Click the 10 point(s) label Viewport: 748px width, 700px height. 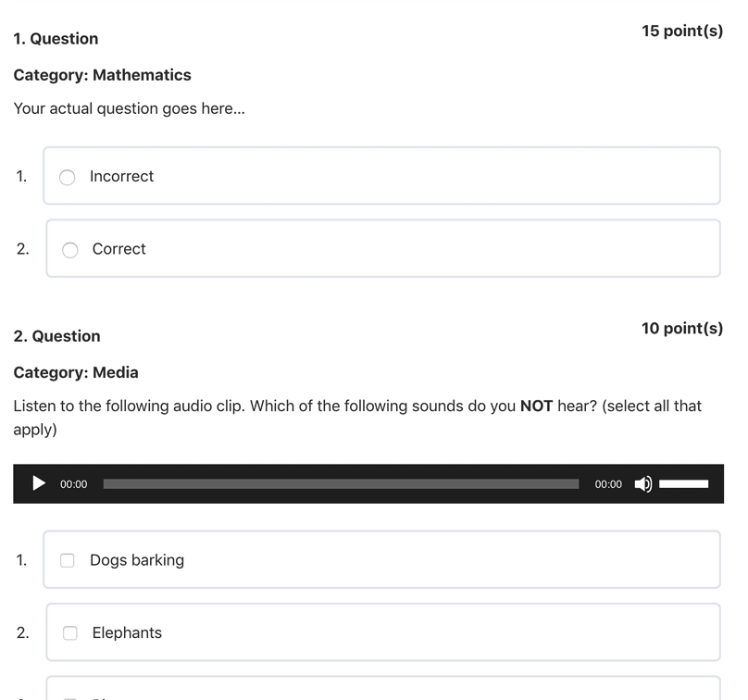682,329
